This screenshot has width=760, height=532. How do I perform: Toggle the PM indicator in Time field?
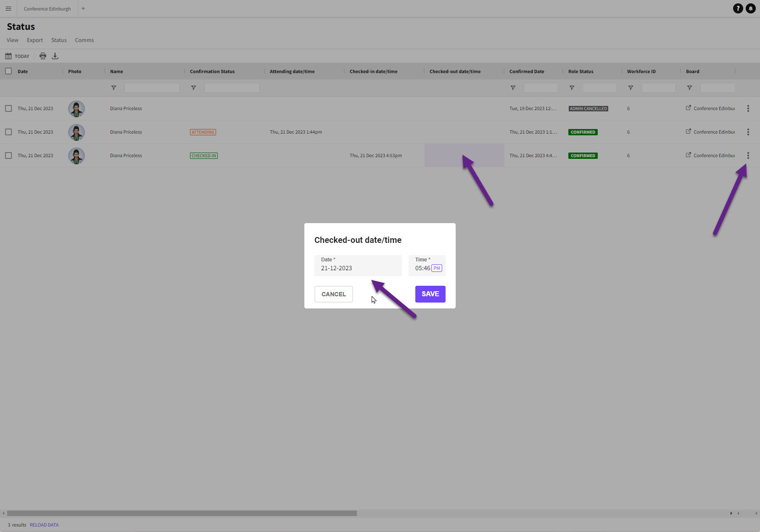point(437,268)
